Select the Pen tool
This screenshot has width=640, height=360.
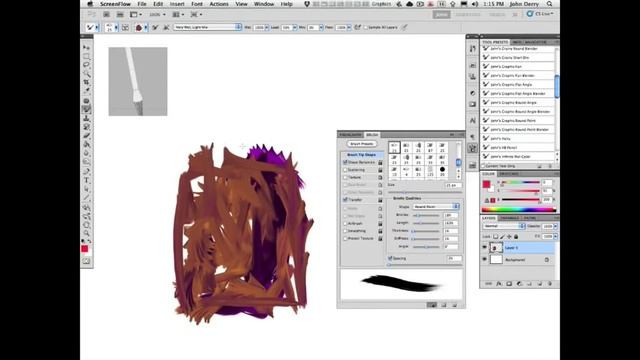click(x=87, y=171)
